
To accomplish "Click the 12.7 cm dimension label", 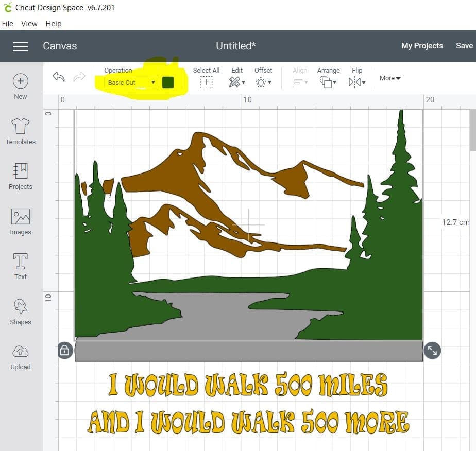I will click(455, 222).
